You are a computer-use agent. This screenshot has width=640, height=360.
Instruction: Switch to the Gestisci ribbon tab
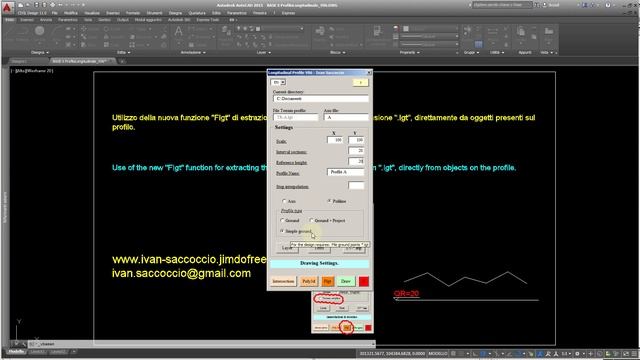[104, 20]
